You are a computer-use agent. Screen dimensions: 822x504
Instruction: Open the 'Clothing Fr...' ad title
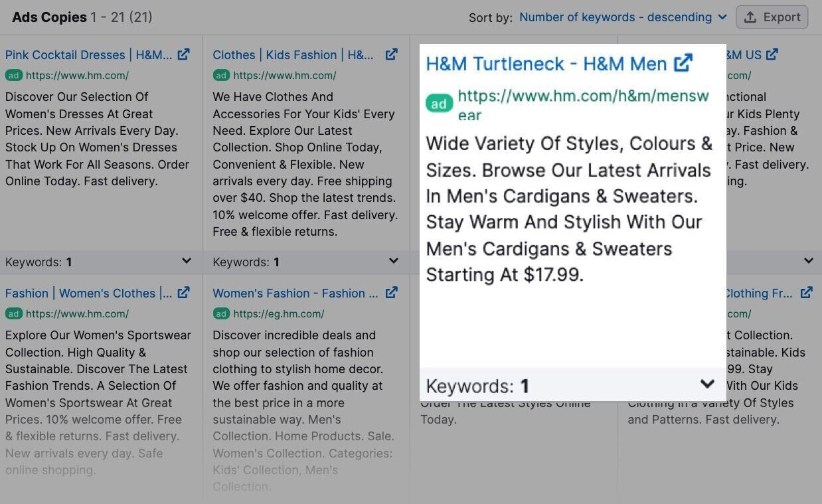coord(760,294)
